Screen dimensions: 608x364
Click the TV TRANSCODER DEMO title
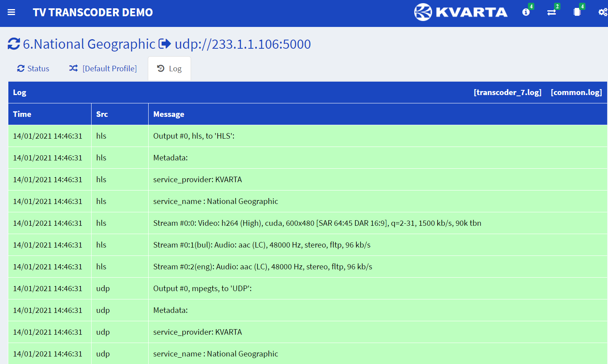pyautogui.click(x=93, y=12)
